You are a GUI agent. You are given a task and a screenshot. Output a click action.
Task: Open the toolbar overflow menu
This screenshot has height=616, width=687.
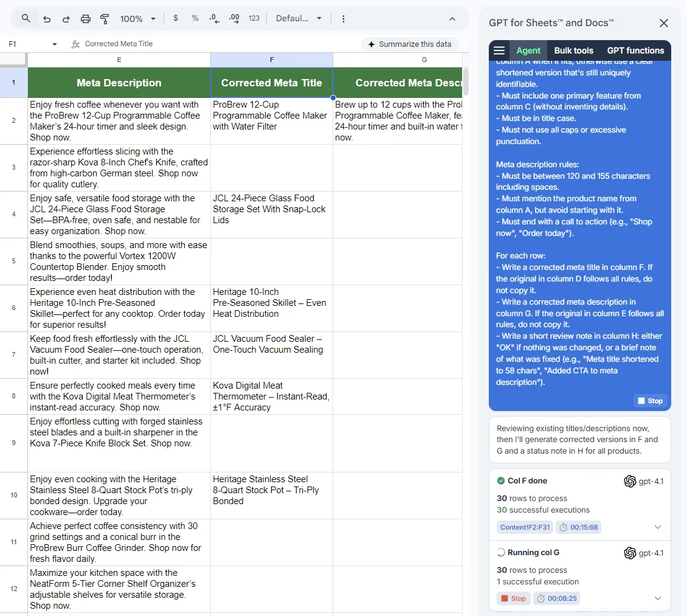pyautogui.click(x=343, y=19)
